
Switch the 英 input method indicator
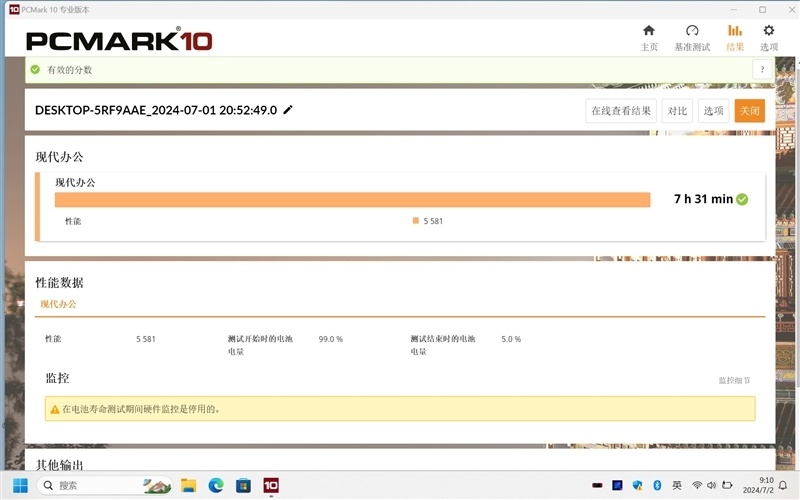tap(677, 485)
